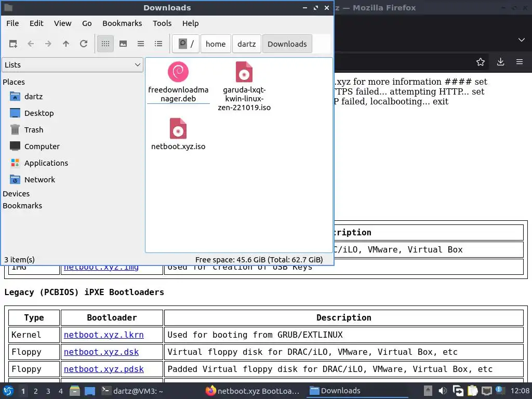Navigate to the dartz path segment
This screenshot has width=532, height=399.
click(x=247, y=44)
